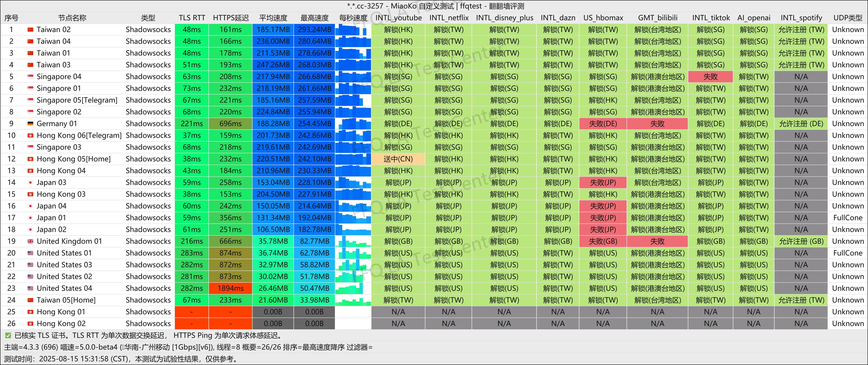This screenshot has height=365, width=868.
Task: Click the 247.26MB average speed cell
Action: pos(273,65)
